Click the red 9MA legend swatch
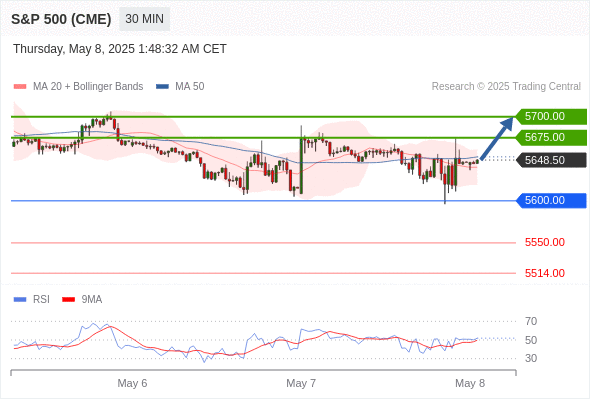The image size is (590, 400). tap(68, 300)
